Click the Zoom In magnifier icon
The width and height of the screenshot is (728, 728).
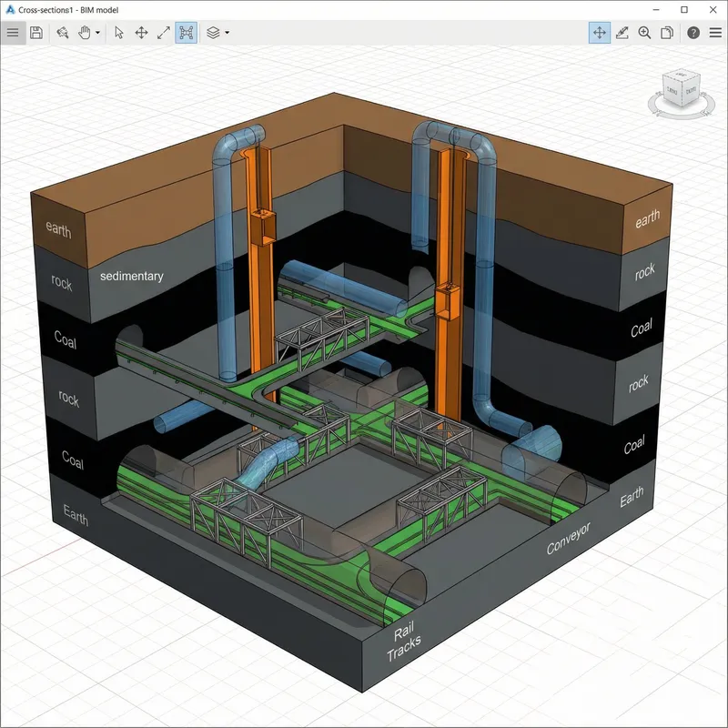pyautogui.click(x=642, y=33)
